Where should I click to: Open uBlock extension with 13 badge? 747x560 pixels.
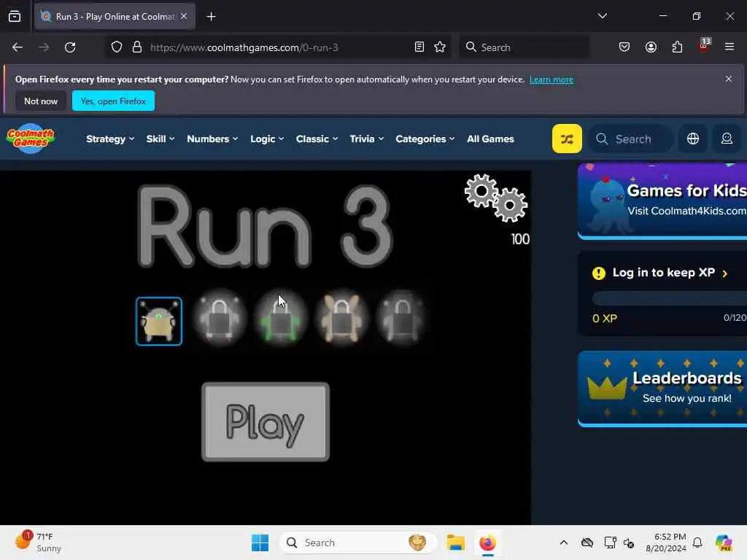click(x=704, y=46)
